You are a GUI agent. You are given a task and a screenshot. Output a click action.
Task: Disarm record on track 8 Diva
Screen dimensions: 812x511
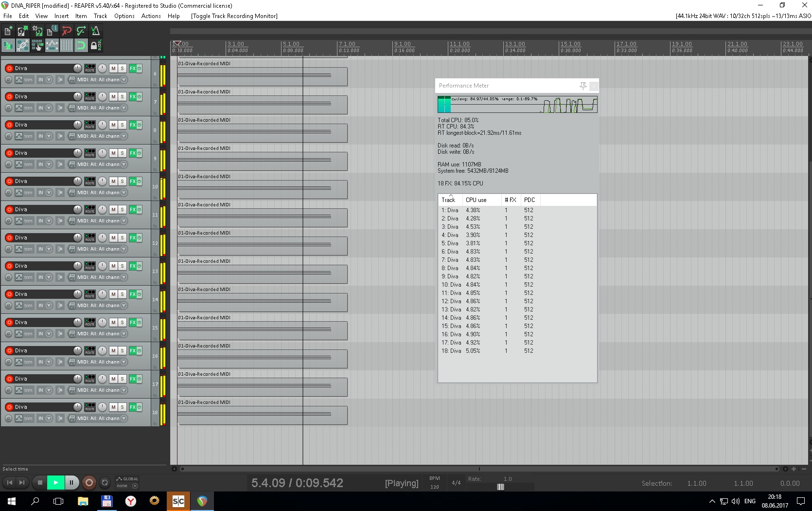9,125
